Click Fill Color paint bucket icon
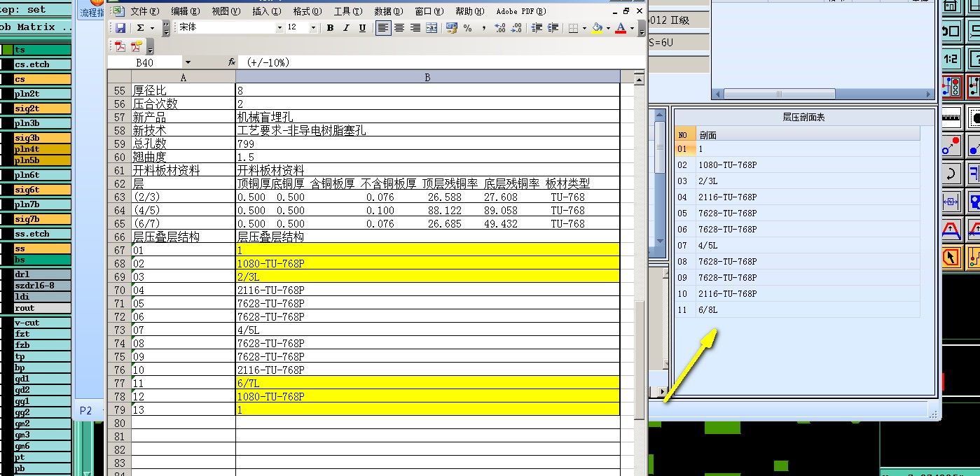The image size is (980, 476). (597, 28)
